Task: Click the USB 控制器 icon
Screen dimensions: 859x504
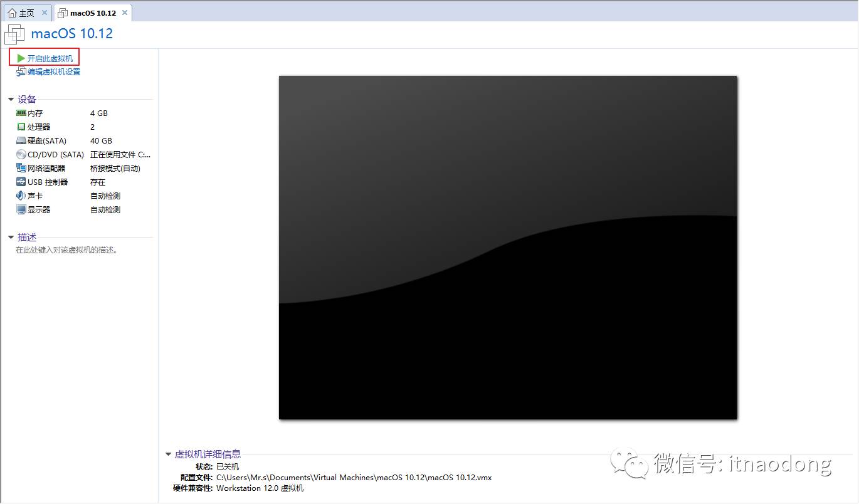Action: pos(21,182)
